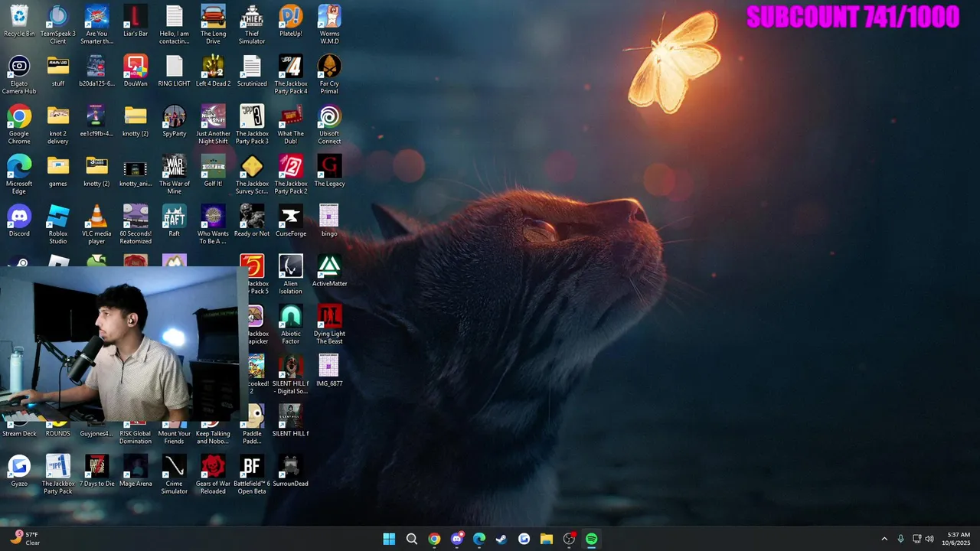The height and width of the screenshot is (551, 980).
Task: Select the Paddle Paddle game icon
Action: click(x=252, y=424)
